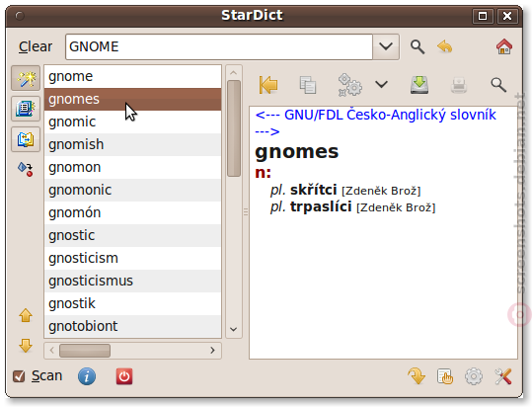Search within definition using the magnifier icon
Image resolution: width=532 pixels, height=407 pixels.
[x=498, y=85]
